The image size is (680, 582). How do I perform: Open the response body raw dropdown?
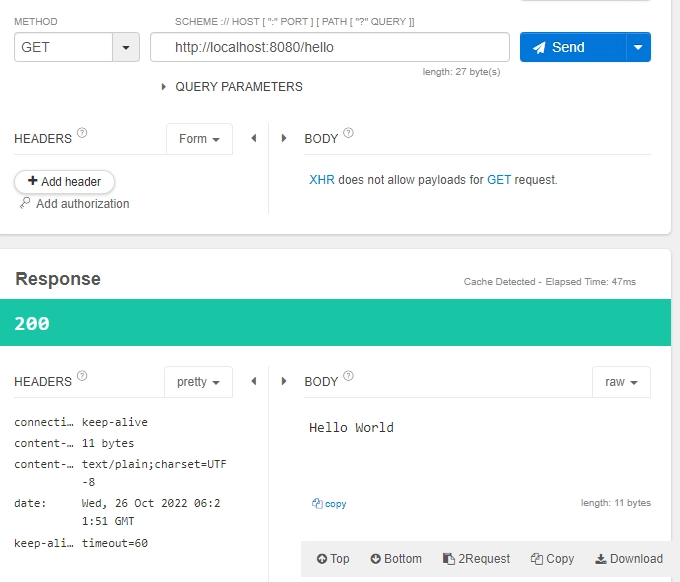coord(621,382)
